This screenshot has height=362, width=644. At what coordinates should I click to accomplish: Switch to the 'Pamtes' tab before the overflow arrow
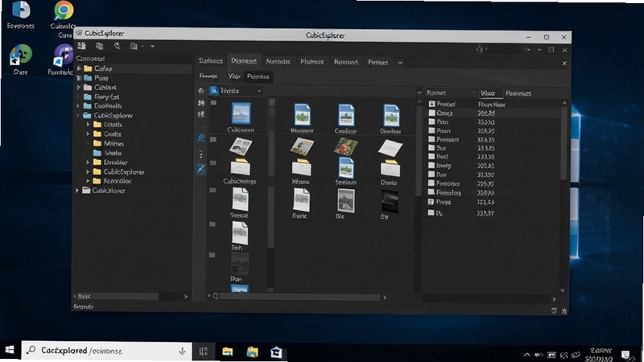[x=378, y=63]
